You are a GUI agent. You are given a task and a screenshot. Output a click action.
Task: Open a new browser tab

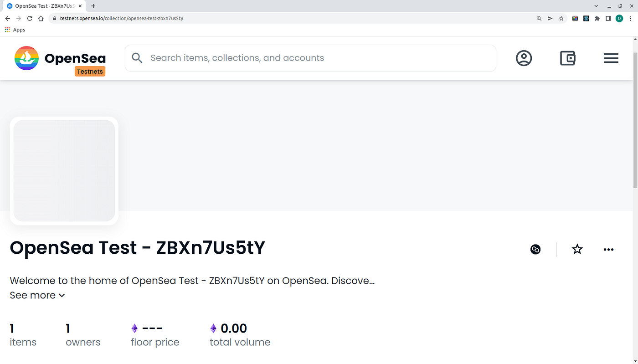click(93, 6)
